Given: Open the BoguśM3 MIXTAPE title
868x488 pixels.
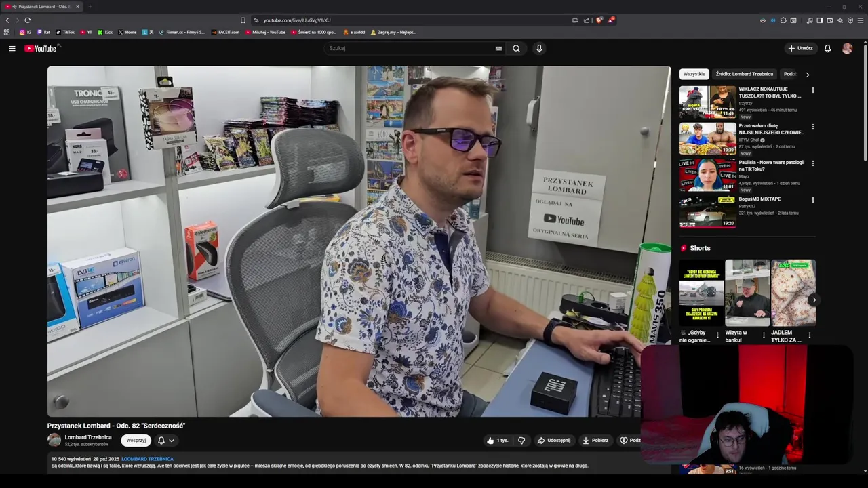Looking at the screenshot, I should tap(759, 199).
